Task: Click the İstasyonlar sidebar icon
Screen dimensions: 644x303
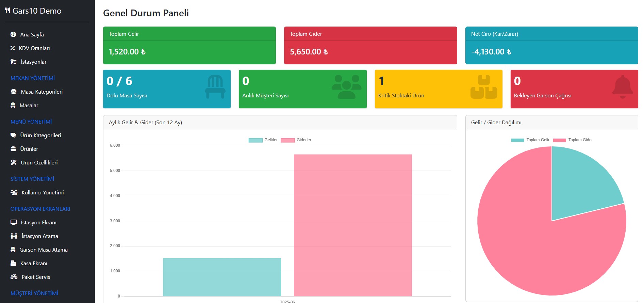Action: [x=13, y=62]
